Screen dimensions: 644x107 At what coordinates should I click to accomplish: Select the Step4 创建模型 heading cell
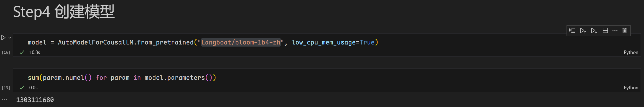tap(64, 12)
